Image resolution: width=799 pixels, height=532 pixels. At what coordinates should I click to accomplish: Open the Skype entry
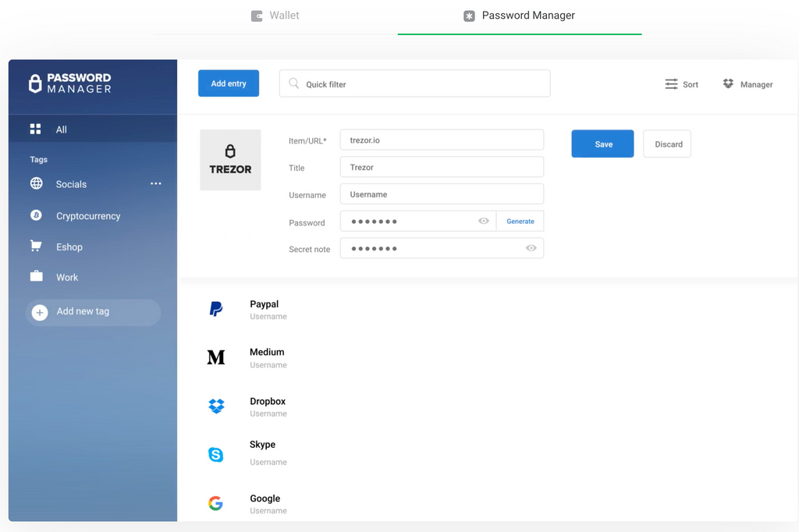click(262, 445)
